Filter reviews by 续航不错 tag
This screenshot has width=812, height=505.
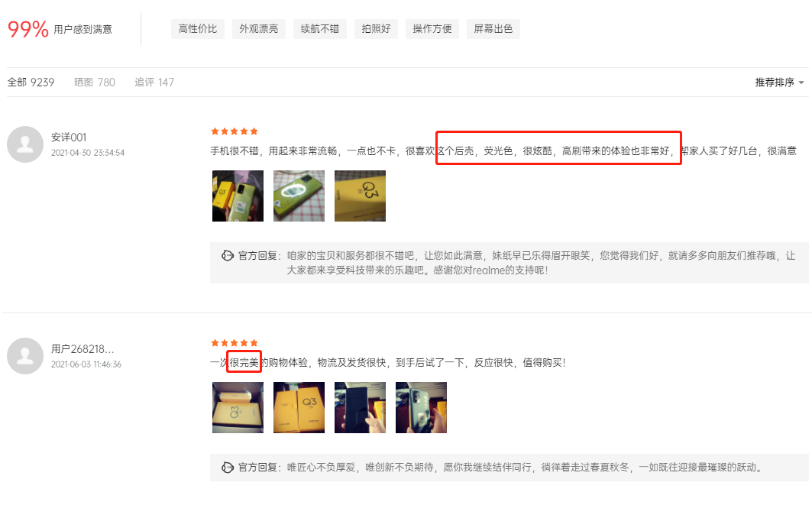[x=320, y=29]
